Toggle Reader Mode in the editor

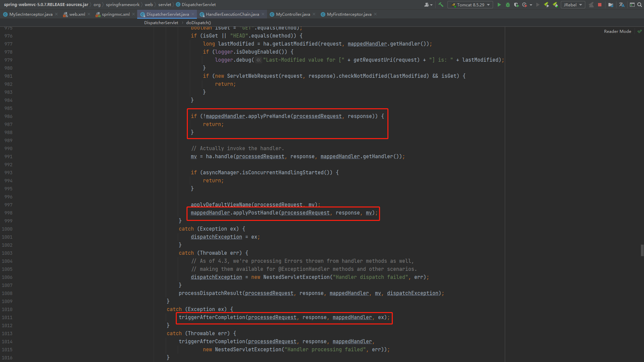tap(618, 31)
